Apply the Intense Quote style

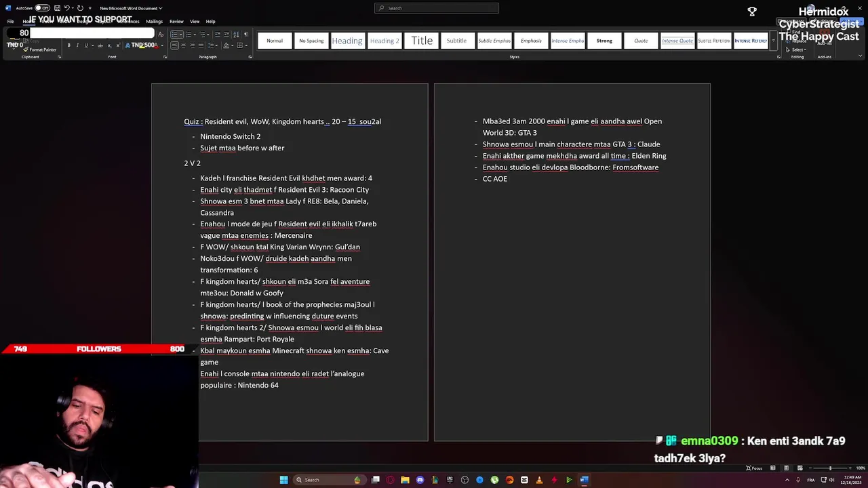(x=677, y=41)
